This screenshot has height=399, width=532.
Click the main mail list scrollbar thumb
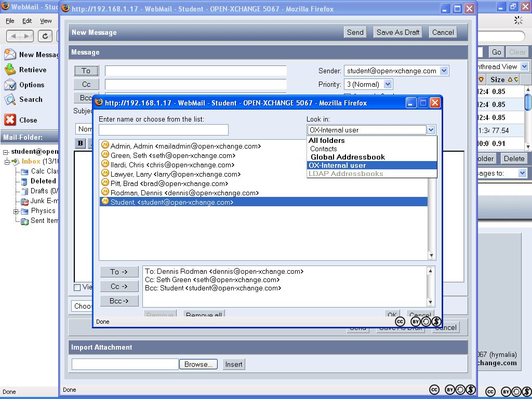pyautogui.click(x=528, y=102)
